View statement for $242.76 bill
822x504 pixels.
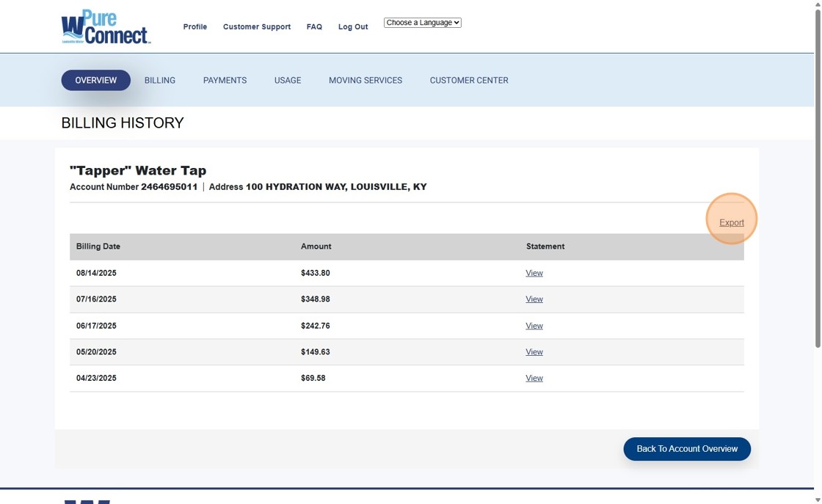pyautogui.click(x=534, y=326)
